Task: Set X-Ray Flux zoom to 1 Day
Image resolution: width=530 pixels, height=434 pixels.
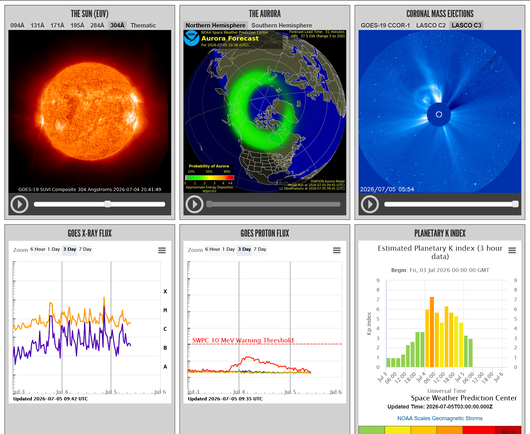Action: pos(54,249)
